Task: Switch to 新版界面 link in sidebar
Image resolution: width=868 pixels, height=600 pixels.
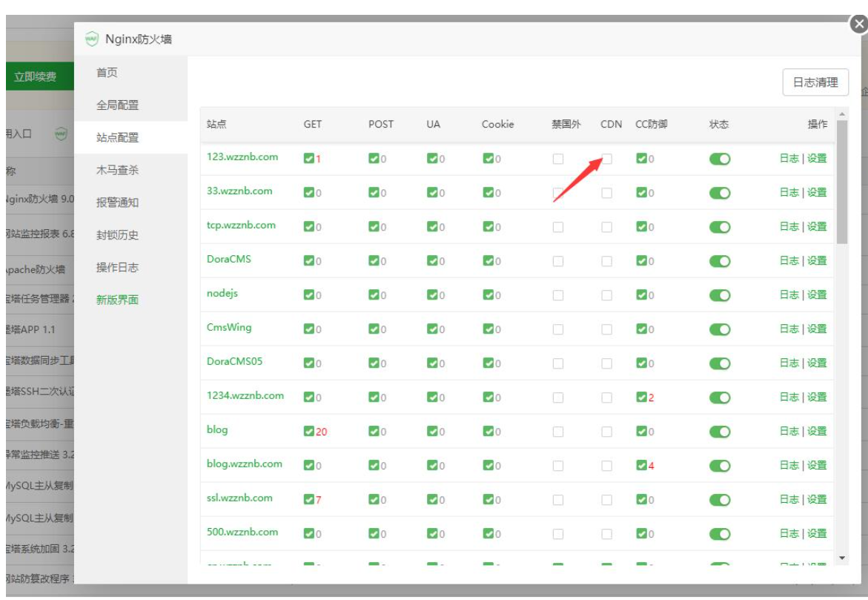Action: pos(117,300)
